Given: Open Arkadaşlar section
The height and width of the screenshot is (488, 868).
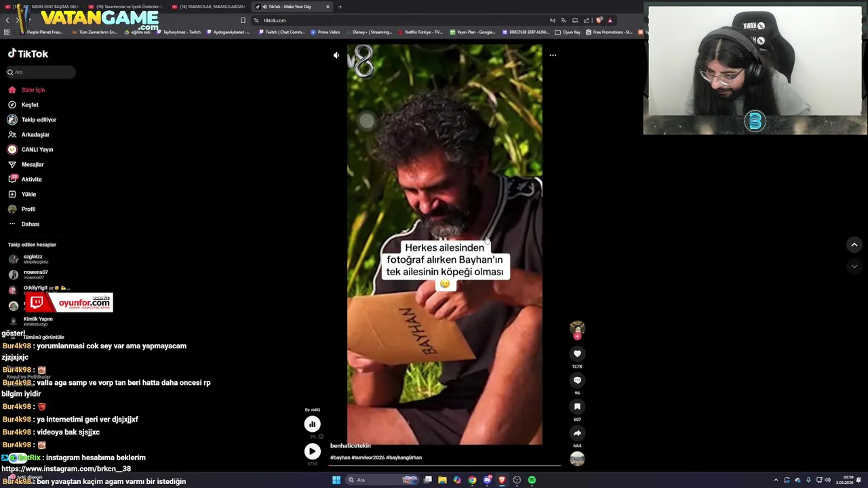Looking at the screenshot, I should [28, 134].
